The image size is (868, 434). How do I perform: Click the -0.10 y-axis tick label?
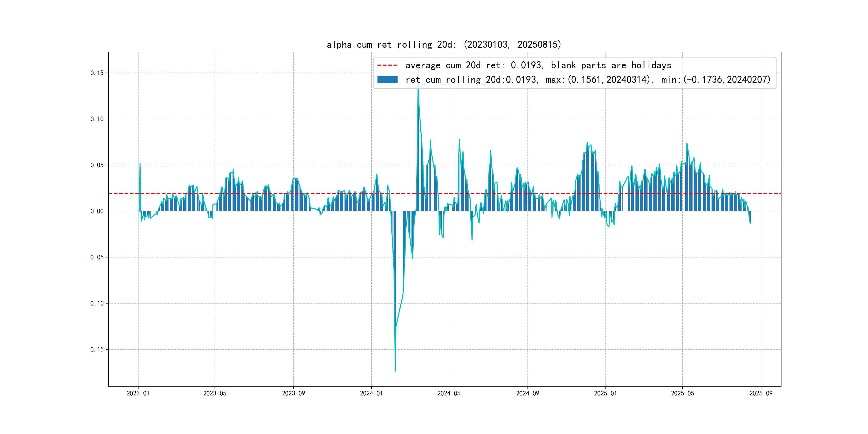pos(95,303)
